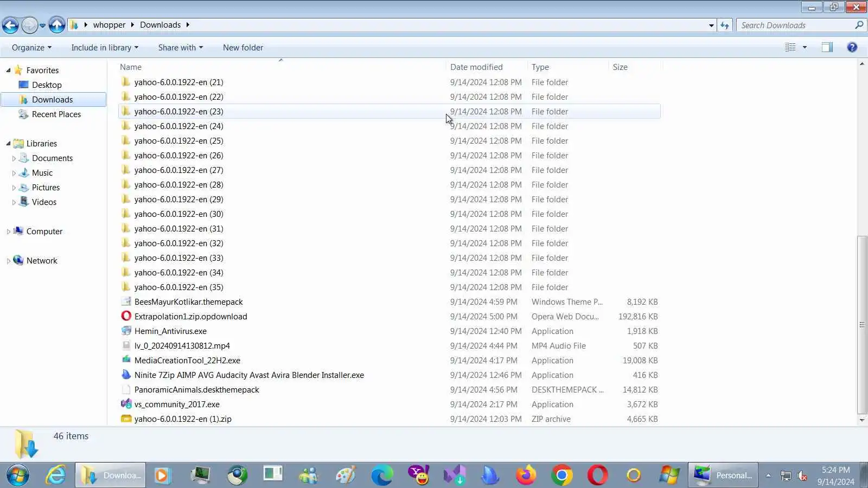Focus the Search Downloads field
The image size is (868, 488).
[x=795, y=25]
